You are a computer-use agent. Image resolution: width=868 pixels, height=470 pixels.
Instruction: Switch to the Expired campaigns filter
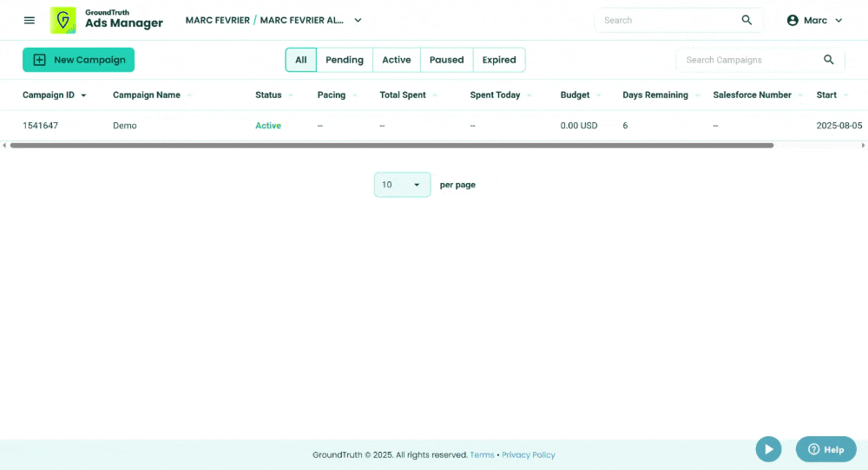pos(499,60)
